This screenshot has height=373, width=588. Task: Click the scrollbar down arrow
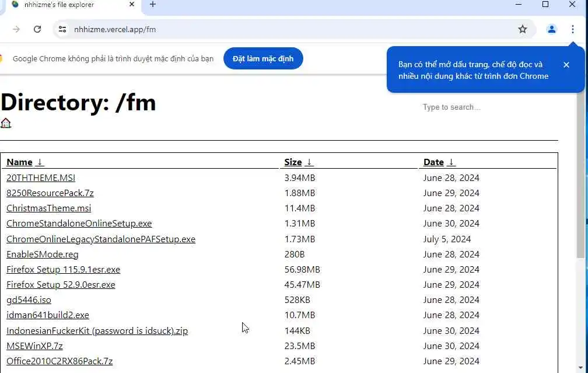click(580, 368)
